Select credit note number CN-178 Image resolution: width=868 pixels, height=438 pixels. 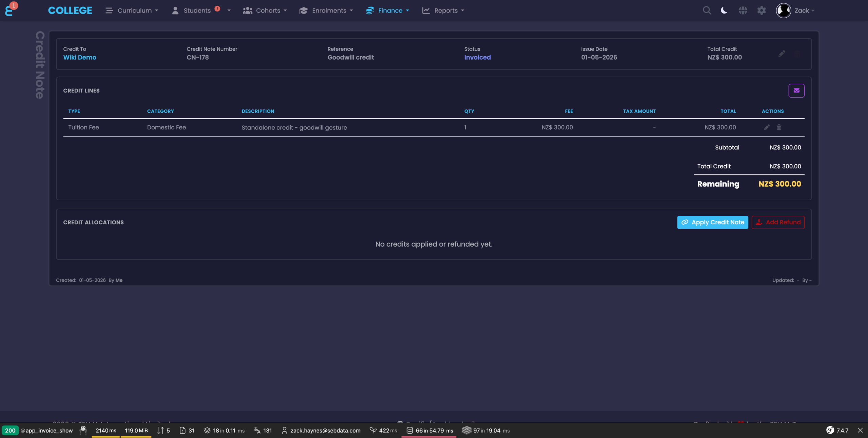[x=198, y=57]
